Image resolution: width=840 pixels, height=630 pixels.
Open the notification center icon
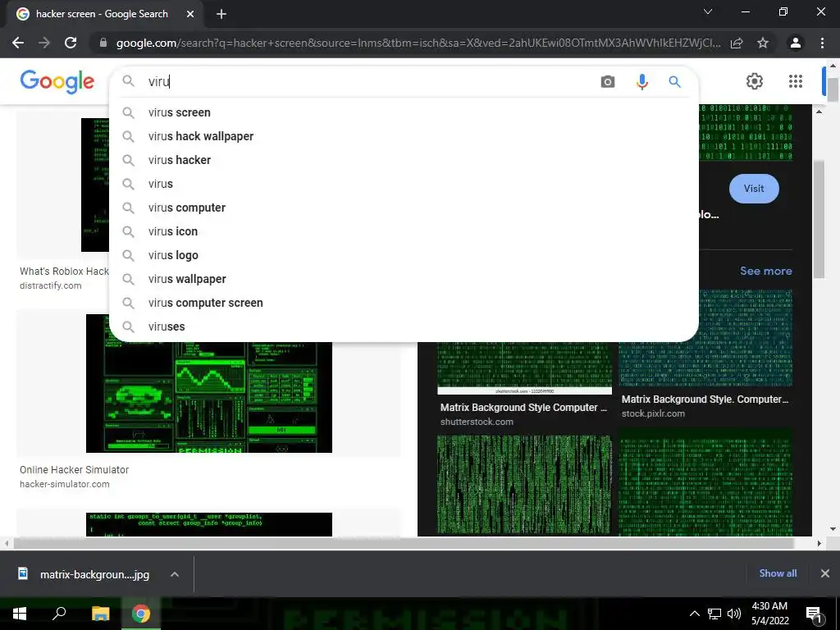pos(814,614)
